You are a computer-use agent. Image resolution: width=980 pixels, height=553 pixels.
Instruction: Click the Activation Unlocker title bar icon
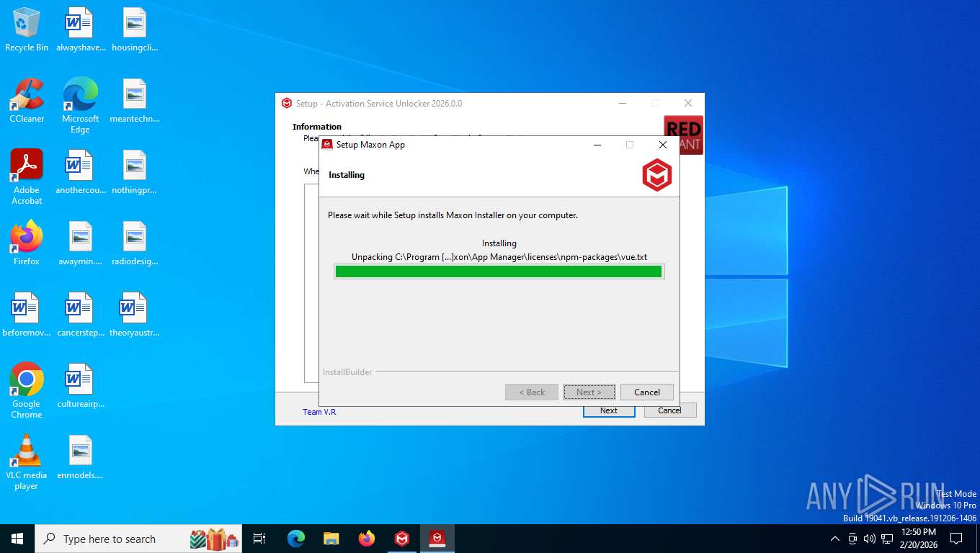click(x=287, y=104)
